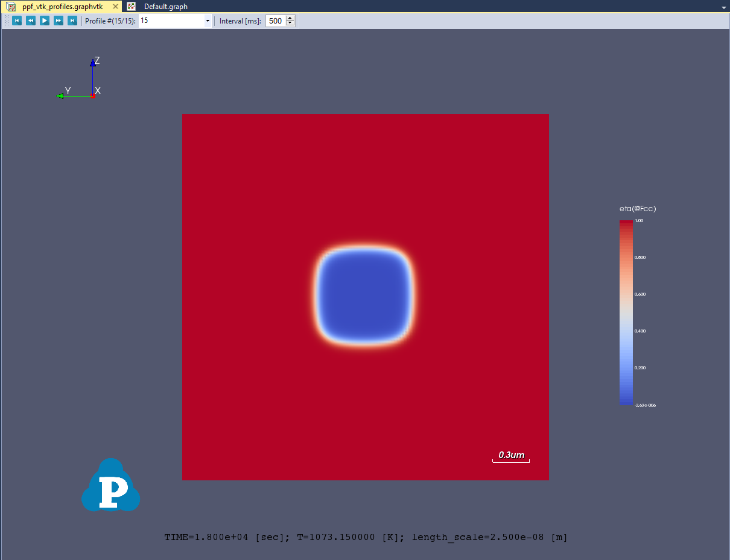Select the ppf_vtk_profiles.graphvtk tab

(62, 7)
